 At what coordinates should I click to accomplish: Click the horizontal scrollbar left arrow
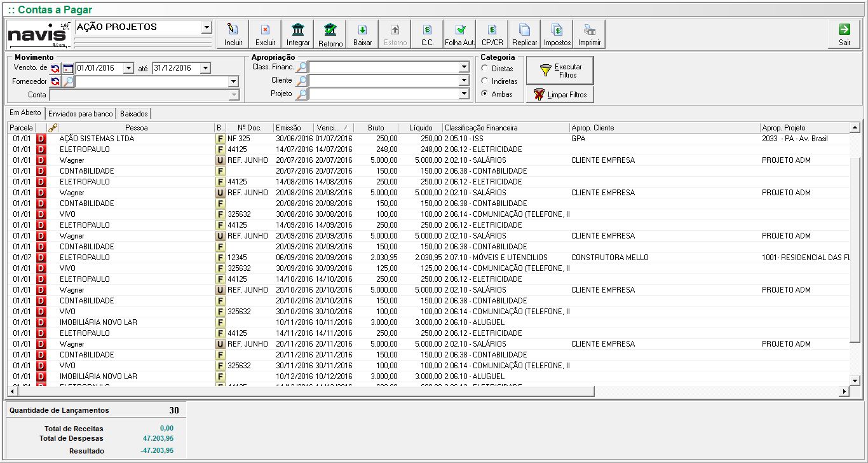coord(12,391)
